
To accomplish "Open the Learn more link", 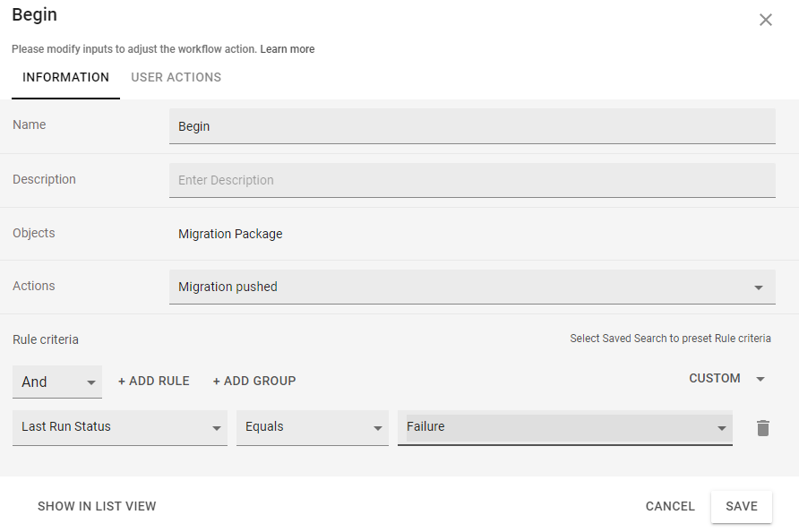I will (288, 49).
